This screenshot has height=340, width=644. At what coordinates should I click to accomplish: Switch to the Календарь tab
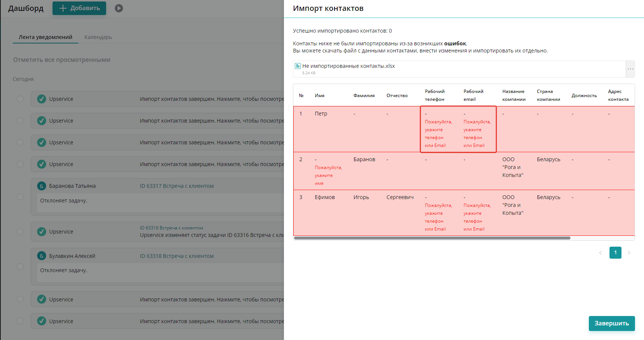(98, 37)
